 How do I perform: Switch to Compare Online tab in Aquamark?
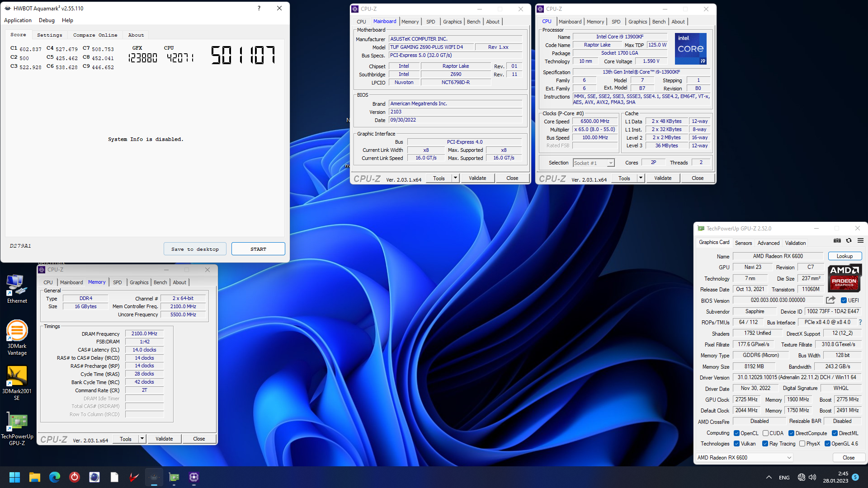point(95,35)
